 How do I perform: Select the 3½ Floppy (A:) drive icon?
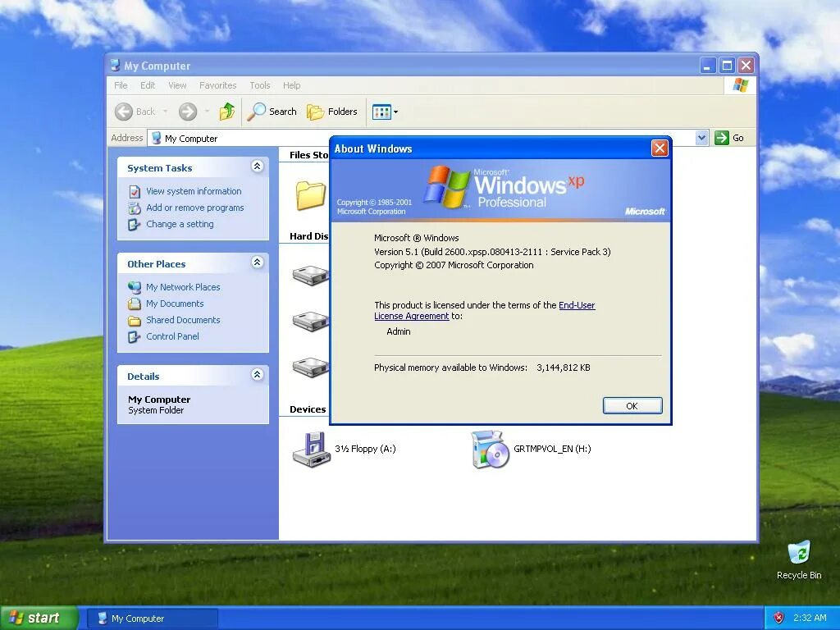point(312,450)
